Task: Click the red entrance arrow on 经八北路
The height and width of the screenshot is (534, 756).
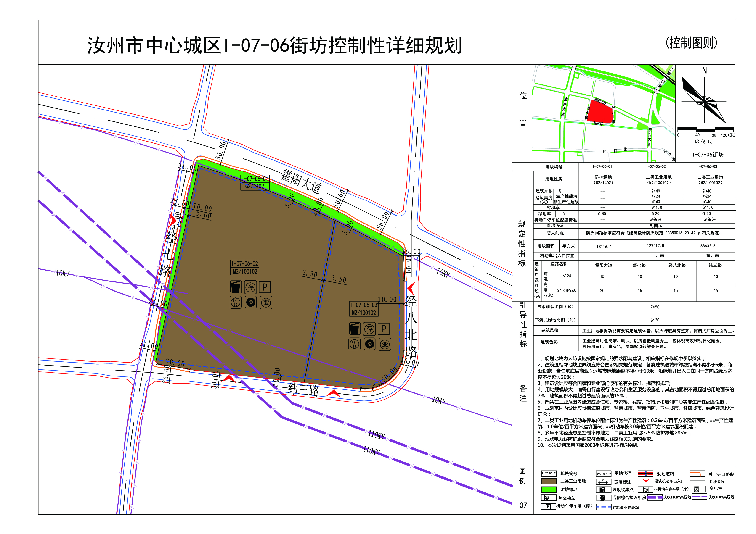Action: click(411, 289)
